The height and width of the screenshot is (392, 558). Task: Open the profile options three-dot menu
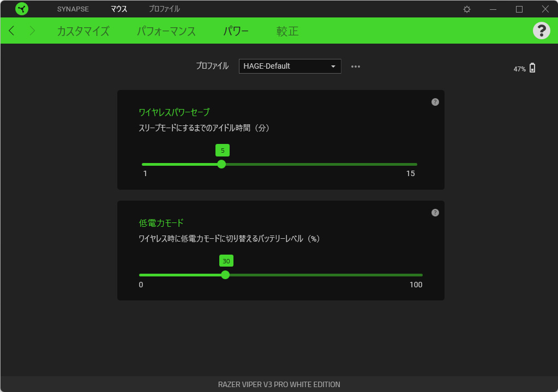[x=356, y=67]
